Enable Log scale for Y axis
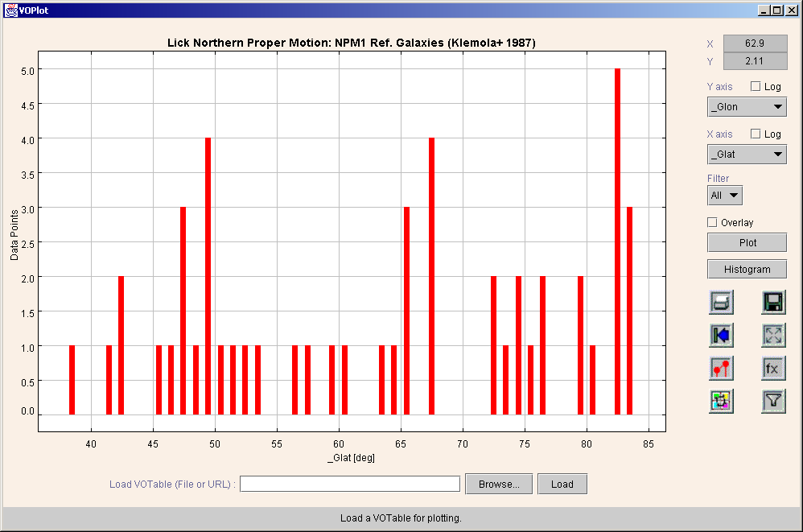803x532 pixels. 756,87
